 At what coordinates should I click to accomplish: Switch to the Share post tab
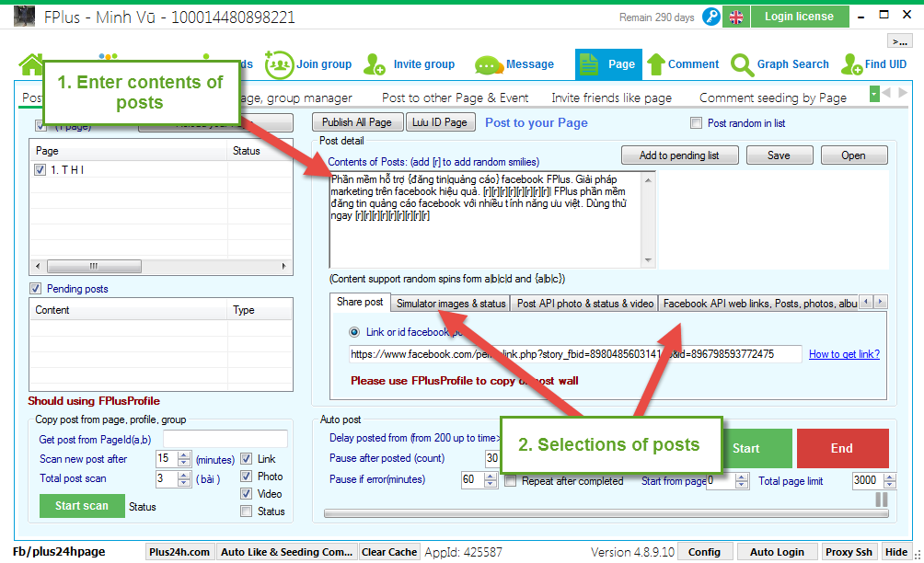coord(360,302)
